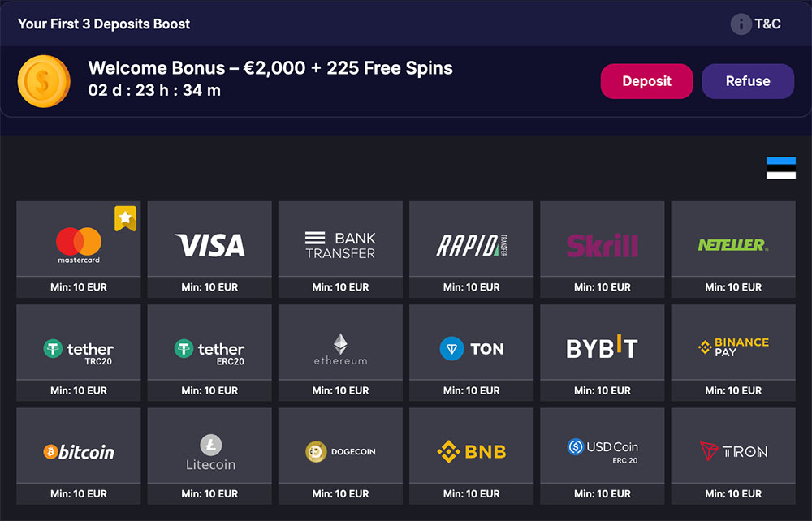Select Bybit payment method

[x=602, y=349]
